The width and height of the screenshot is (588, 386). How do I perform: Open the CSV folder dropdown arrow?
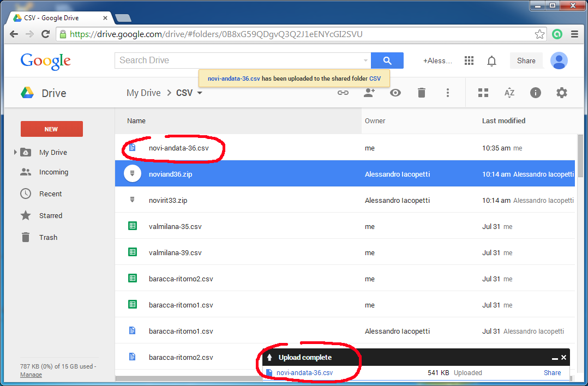[x=200, y=93]
